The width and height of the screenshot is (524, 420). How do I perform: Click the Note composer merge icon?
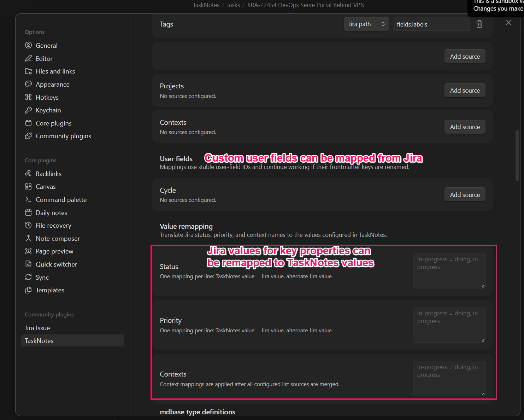(x=28, y=238)
